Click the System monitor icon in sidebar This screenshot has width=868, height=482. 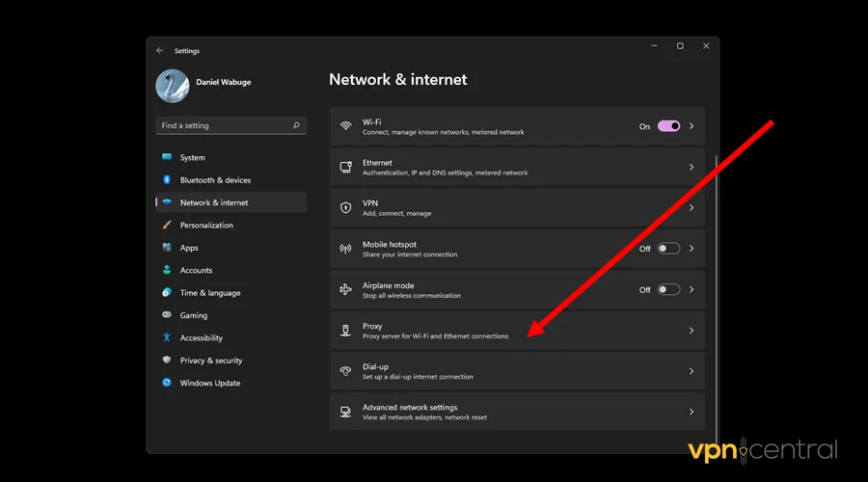[167, 157]
